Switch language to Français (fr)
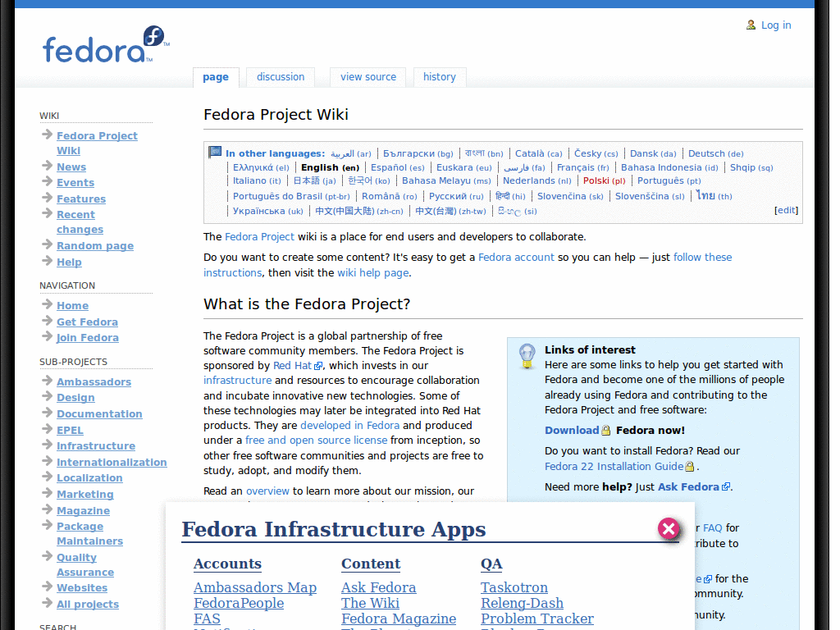 click(583, 167)
